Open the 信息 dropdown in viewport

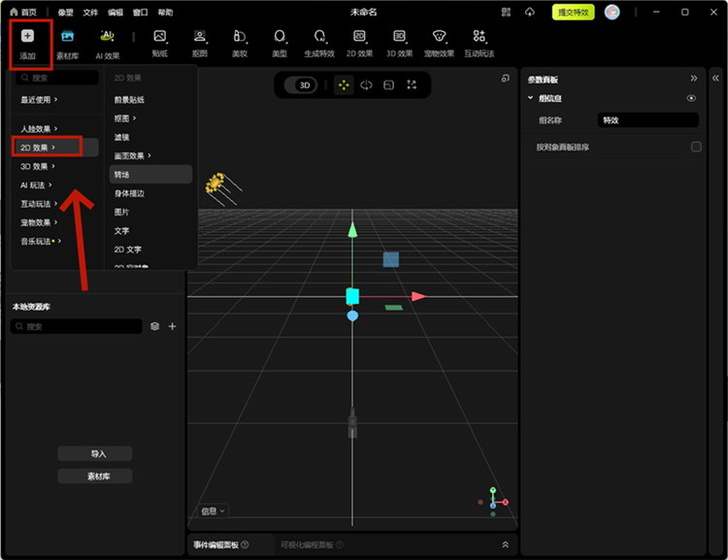point(213,511)
